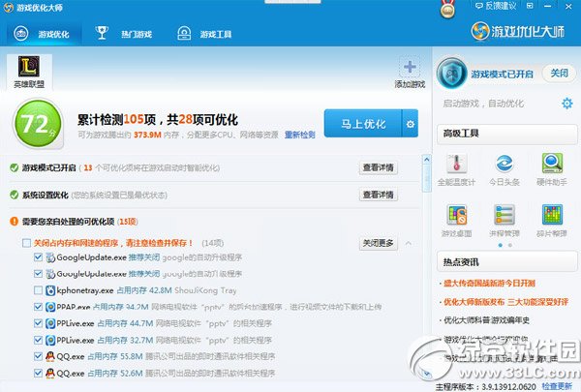Open the 游戏桌面 tool
This screenshot has height=392, width=581.
(456, 221)
